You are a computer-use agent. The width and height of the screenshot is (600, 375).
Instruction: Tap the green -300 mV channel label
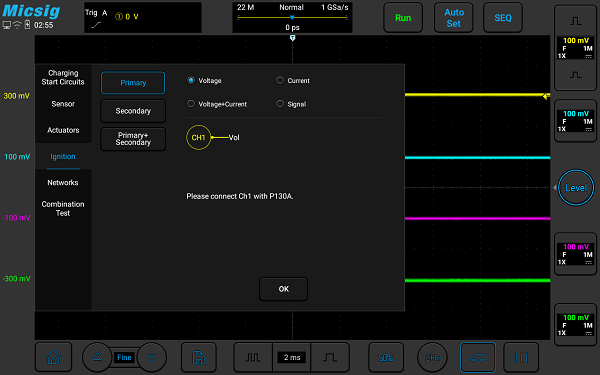click(16, 279)
